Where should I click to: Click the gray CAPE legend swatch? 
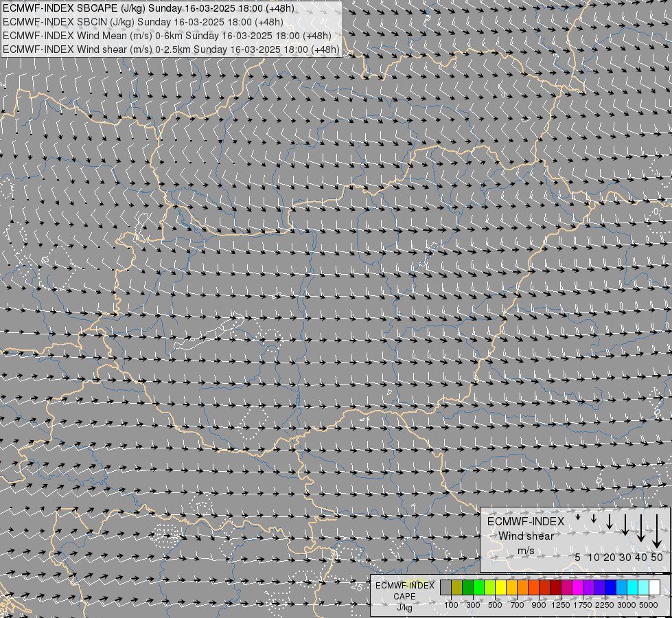pos(445,587)
